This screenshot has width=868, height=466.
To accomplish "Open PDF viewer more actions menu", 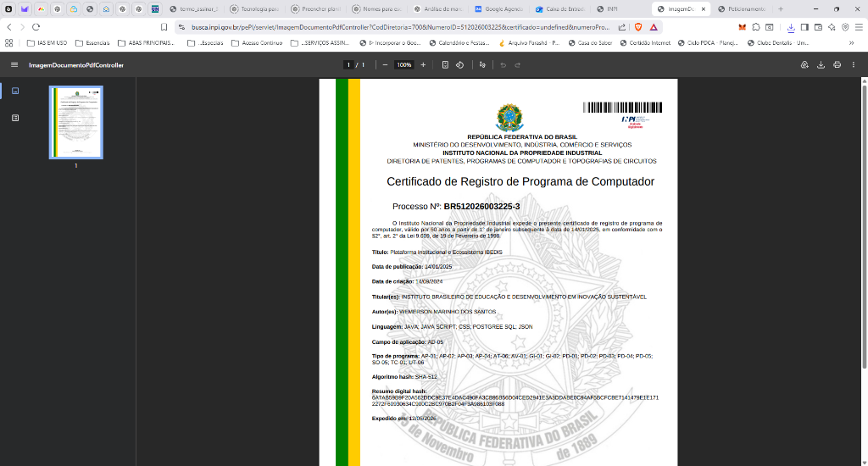I will [853, 64].
